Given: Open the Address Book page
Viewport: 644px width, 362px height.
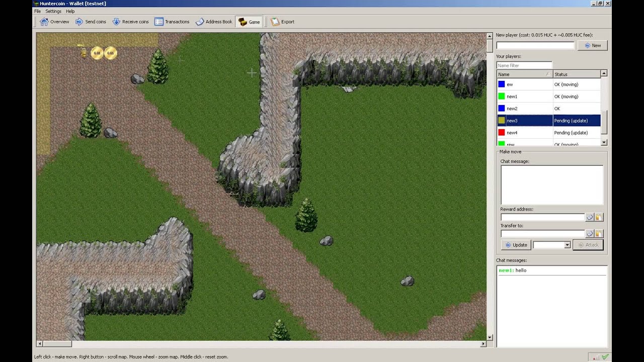Looking at the screenshot, I should coord(214,22).
